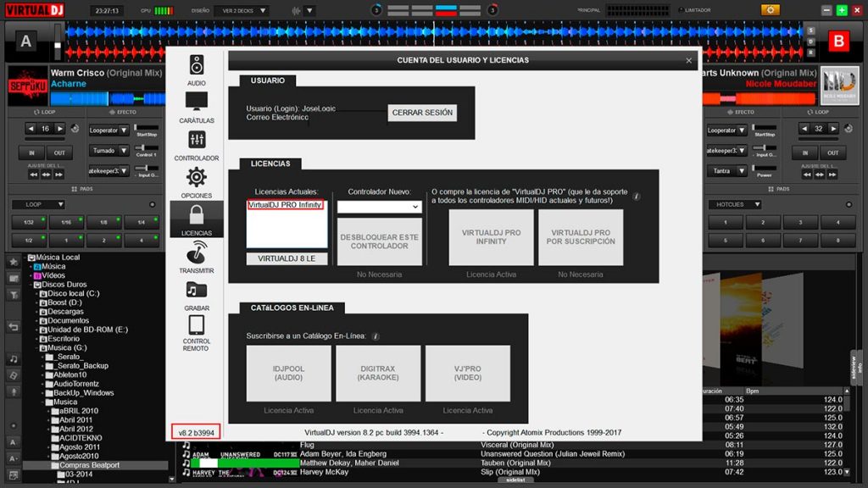Decrease deck A loop length
Viewport: 868px width, 488px height.
tap(31, 129)
